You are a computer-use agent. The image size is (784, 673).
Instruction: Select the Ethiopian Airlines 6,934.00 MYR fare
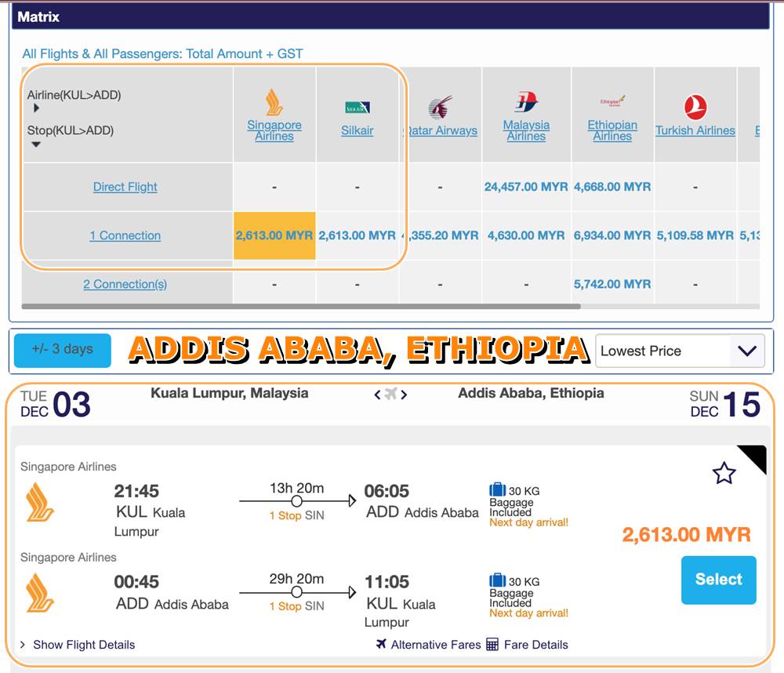point(612,235)
